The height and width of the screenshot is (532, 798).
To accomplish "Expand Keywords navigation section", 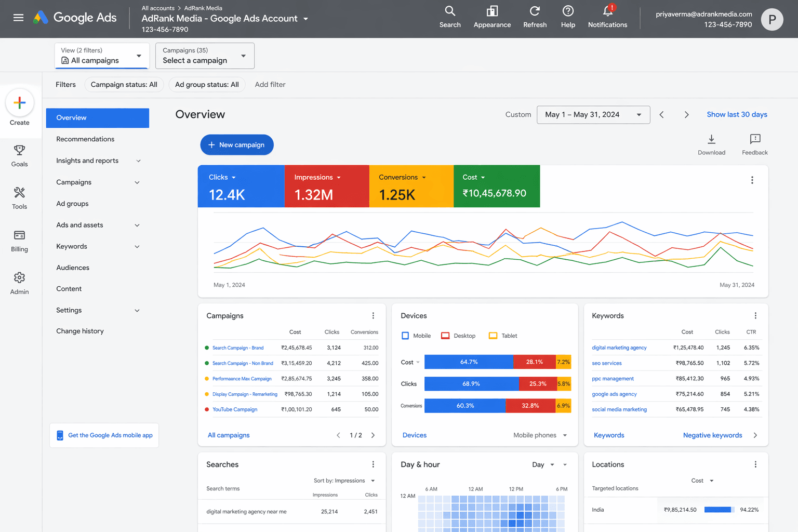I will tap(137, 247).
